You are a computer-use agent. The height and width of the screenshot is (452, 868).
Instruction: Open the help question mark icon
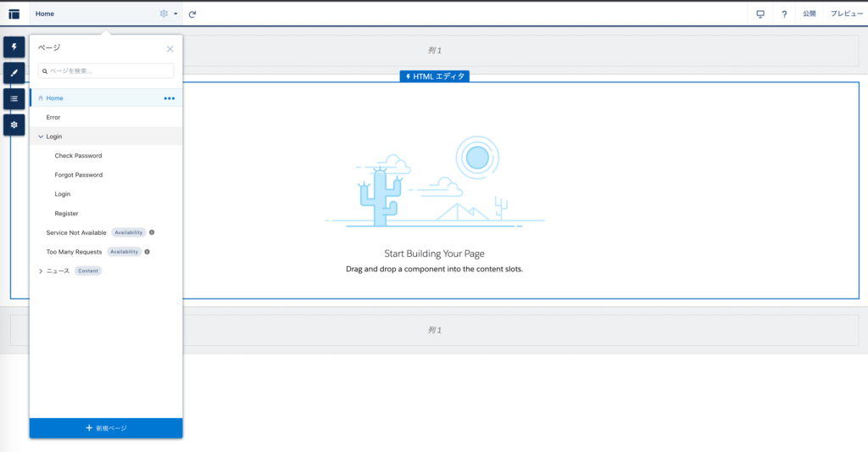tap(784, 14)
